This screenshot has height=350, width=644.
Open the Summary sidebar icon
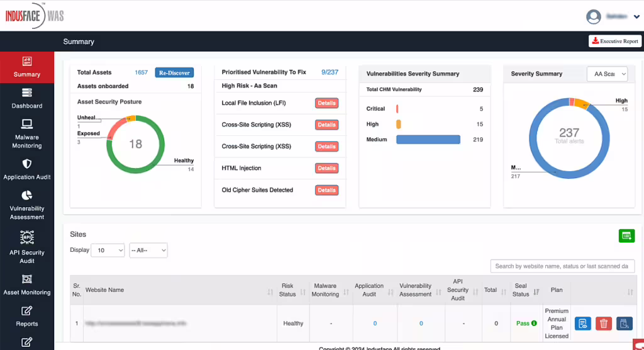point(27,62)
